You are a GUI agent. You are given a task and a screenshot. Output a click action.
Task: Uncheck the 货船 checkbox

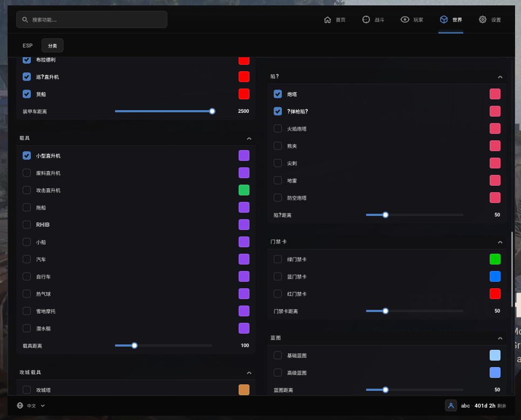26,94
